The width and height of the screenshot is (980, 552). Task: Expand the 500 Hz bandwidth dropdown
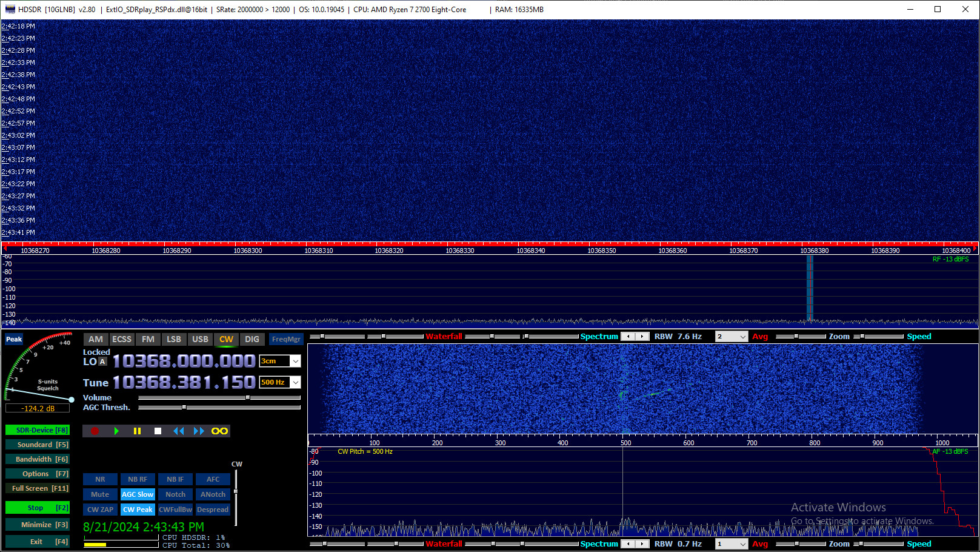295,382
